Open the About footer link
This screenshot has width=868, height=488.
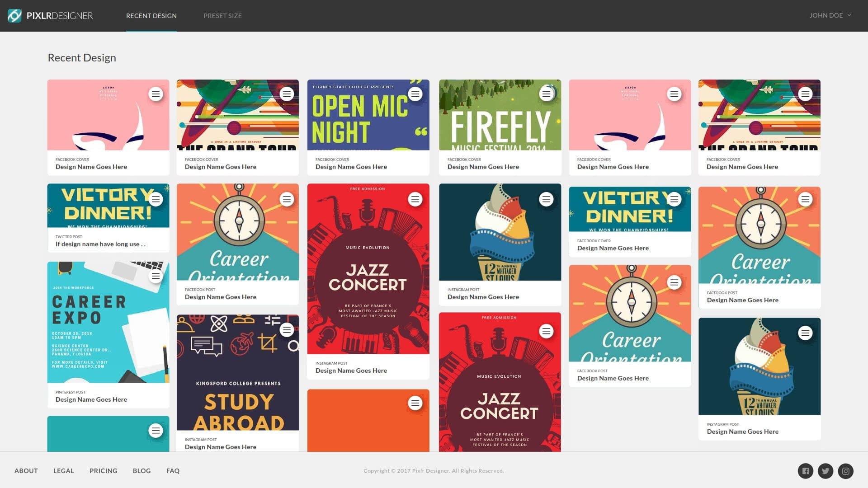click(26, 471)
